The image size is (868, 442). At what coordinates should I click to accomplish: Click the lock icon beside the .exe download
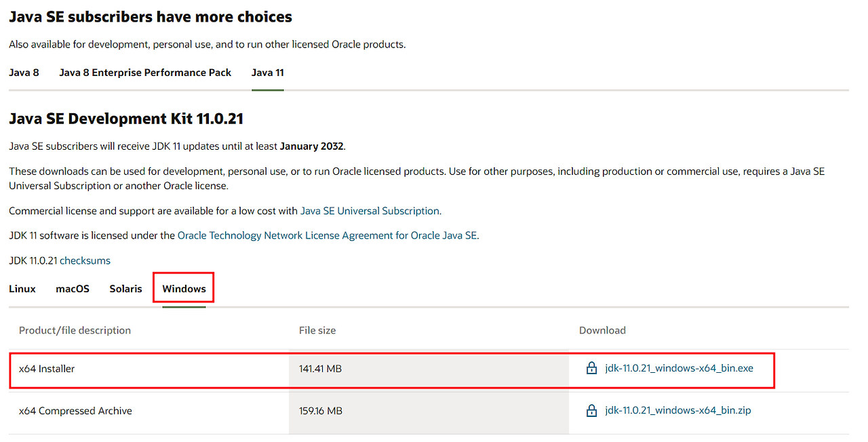(x=591, y=369)
